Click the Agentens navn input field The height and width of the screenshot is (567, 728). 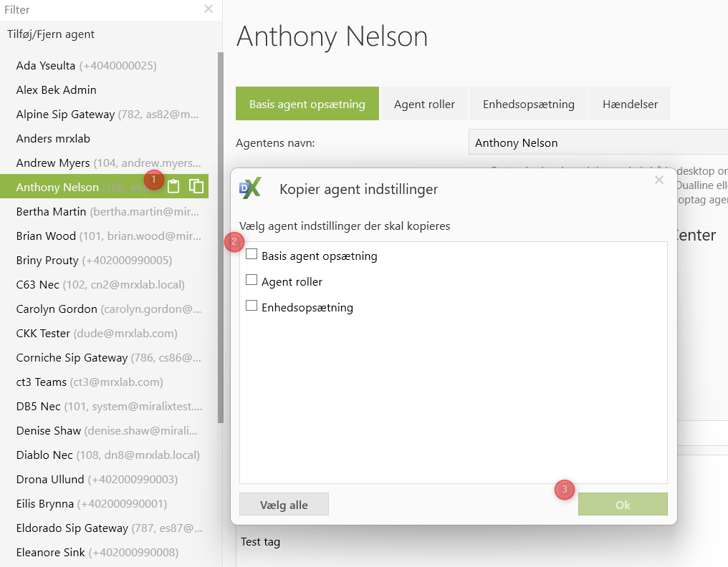(x=598, y=142)
